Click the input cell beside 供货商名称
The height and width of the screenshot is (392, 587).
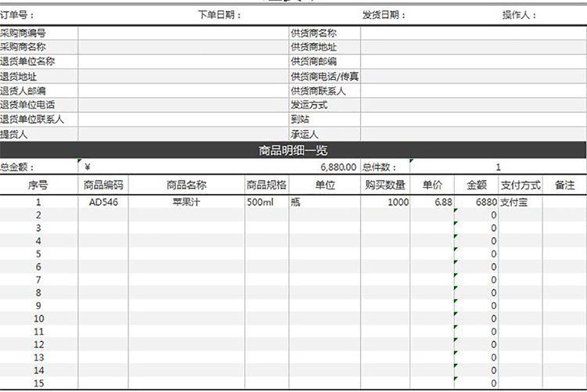tap(474, 33)
